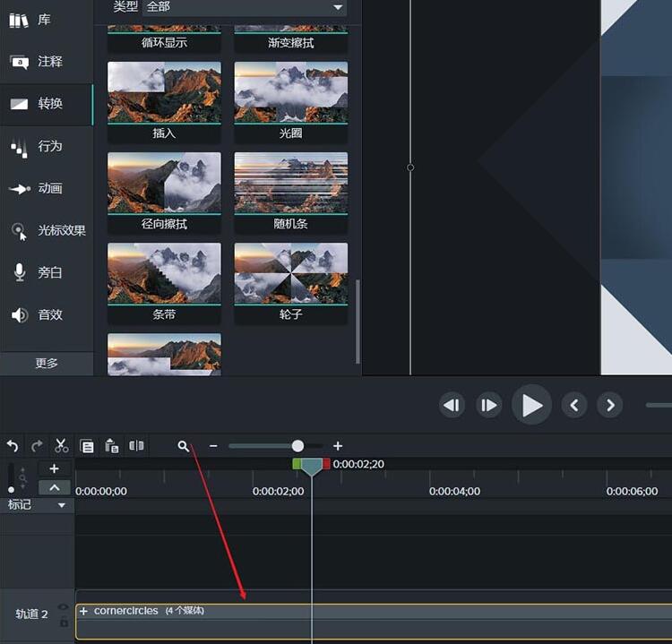Zoom in timeline with plus button
Screen dimensions: 672x644
338,446
